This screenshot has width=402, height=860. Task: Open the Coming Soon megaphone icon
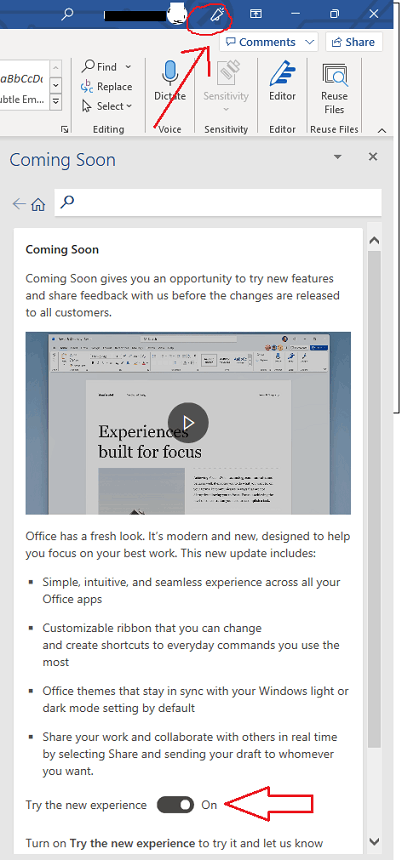pyautogui.click(x=218, y=16)
